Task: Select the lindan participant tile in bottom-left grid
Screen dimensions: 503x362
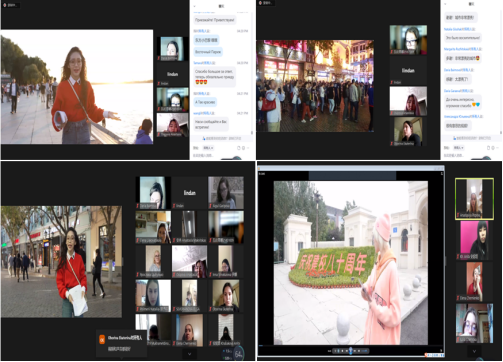Action: [189, 193]
